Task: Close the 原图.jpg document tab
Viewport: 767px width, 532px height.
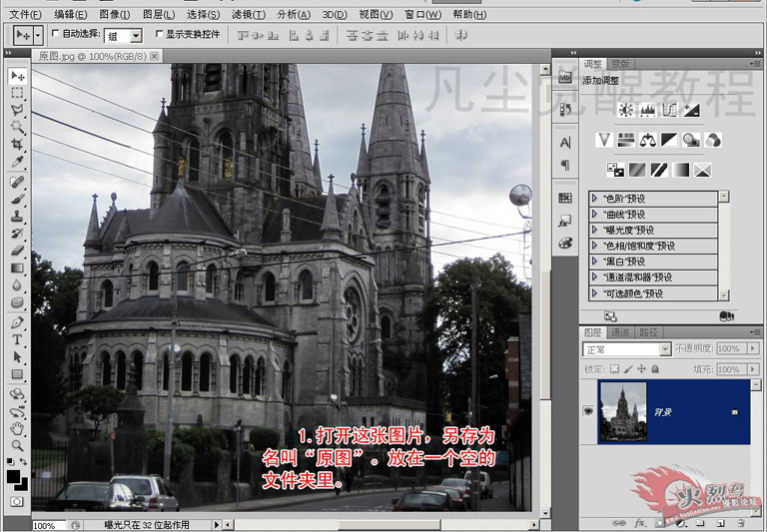Action: (155, 56)
